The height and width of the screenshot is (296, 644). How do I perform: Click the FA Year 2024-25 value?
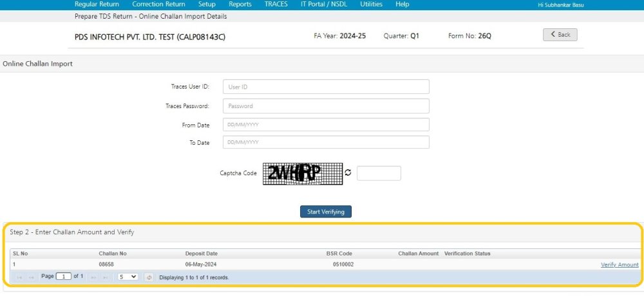(x=353, y=36)
